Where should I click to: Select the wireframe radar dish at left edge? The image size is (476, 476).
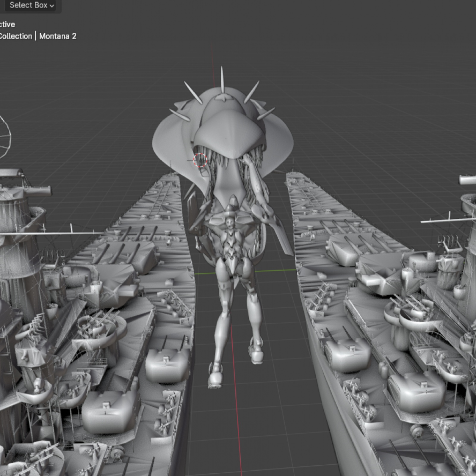coord(4,137)
